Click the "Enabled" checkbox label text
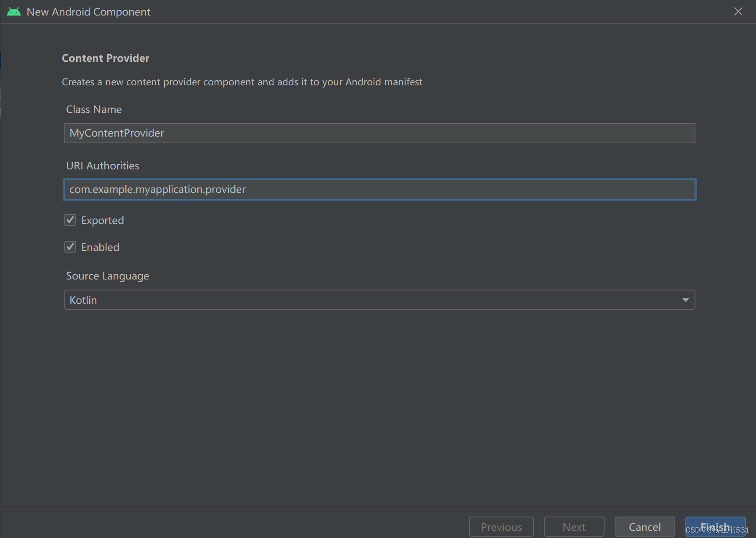The image size is (756, 538). coord(100,248)
